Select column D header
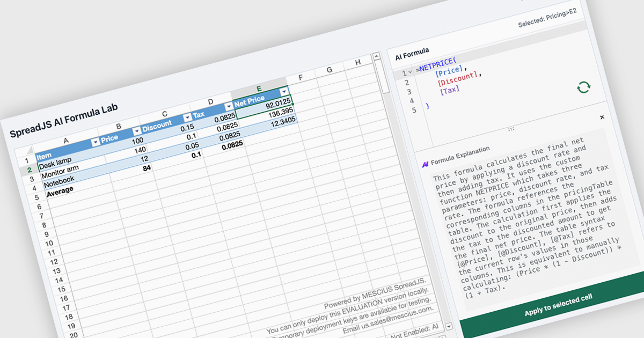 click(x=210, y=102)
